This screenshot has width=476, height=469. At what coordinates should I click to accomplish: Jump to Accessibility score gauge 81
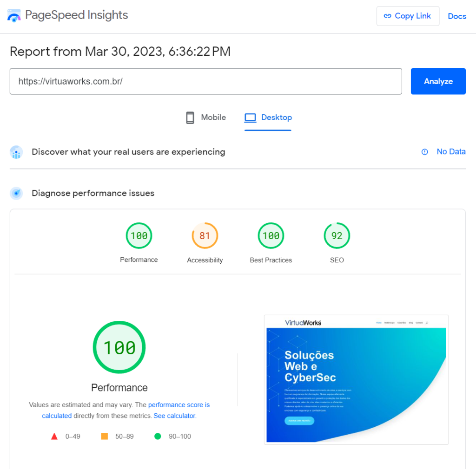coord(205,235)
